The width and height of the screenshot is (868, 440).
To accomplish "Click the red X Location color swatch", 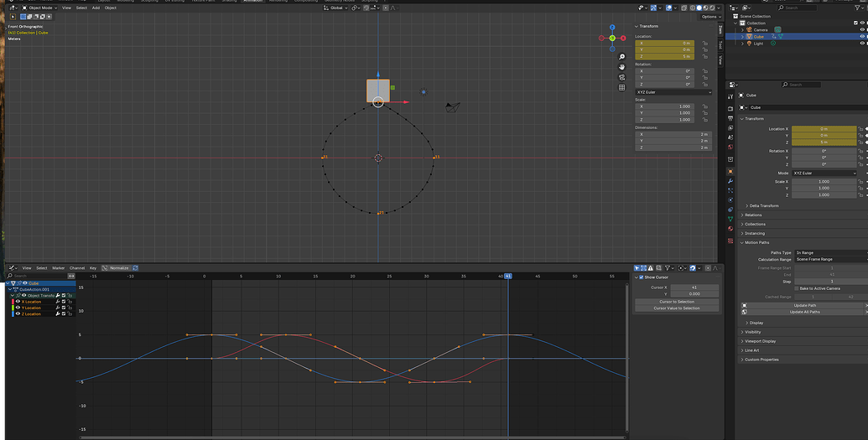I will click(x=13, y=302).
